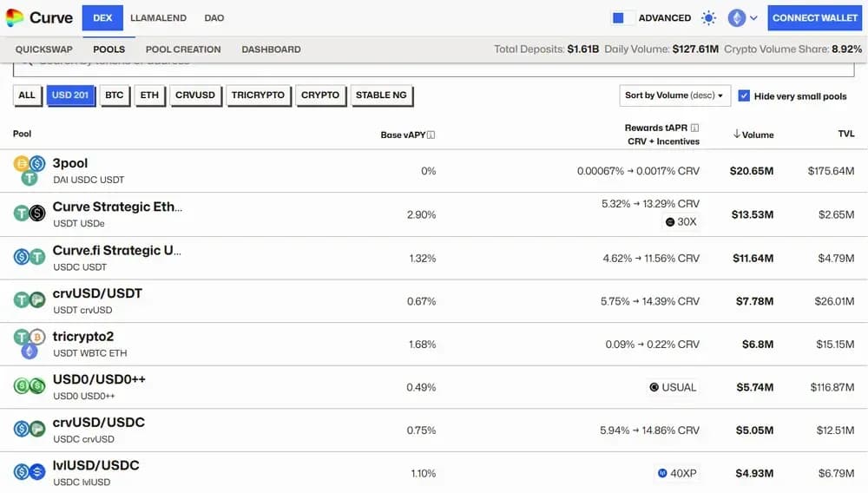This screenshot has height=493, width=868.
Task: Open the Curve Strategic Eth... pool
Action: 117,207
